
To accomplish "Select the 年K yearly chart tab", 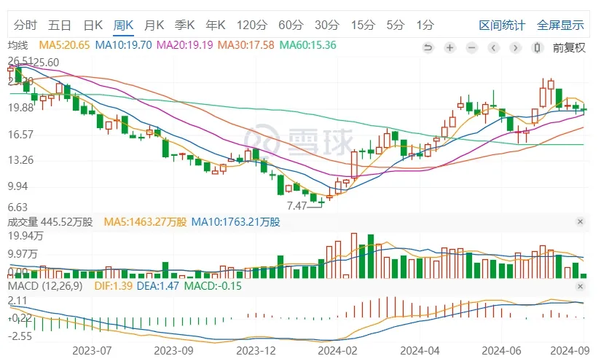I will pyautogui.click(x=216, y=25).
